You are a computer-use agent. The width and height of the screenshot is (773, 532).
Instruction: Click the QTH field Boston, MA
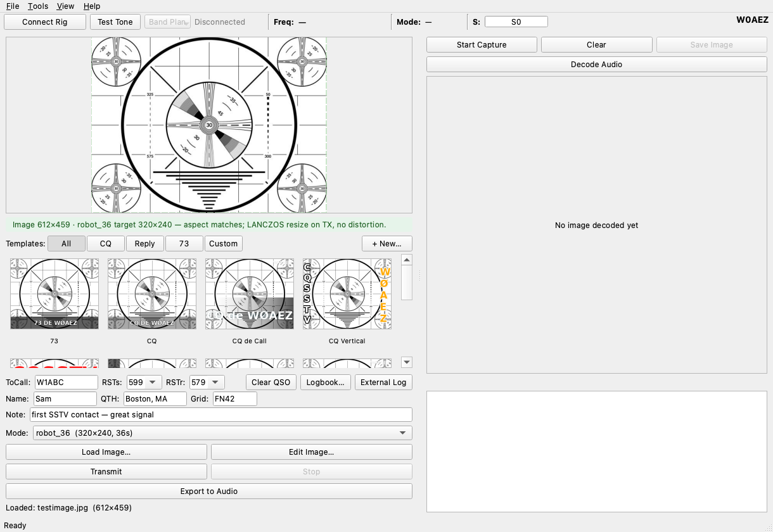click(x=155, y=399)
